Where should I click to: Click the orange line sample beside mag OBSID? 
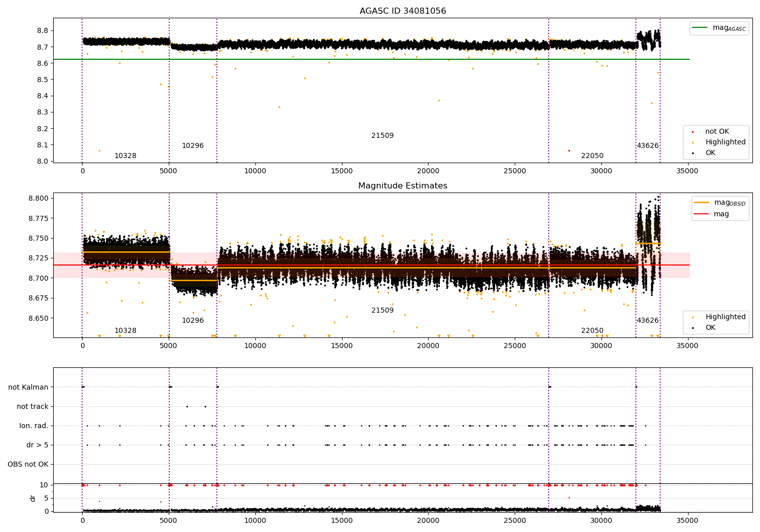click(702, 203)
